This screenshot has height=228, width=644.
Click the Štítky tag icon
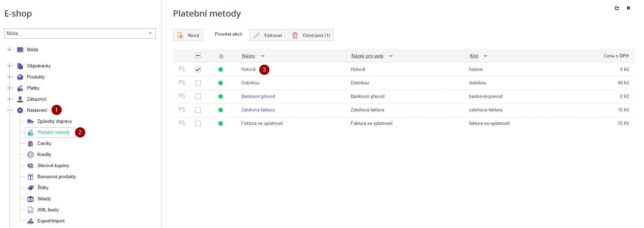click(30, 188)
